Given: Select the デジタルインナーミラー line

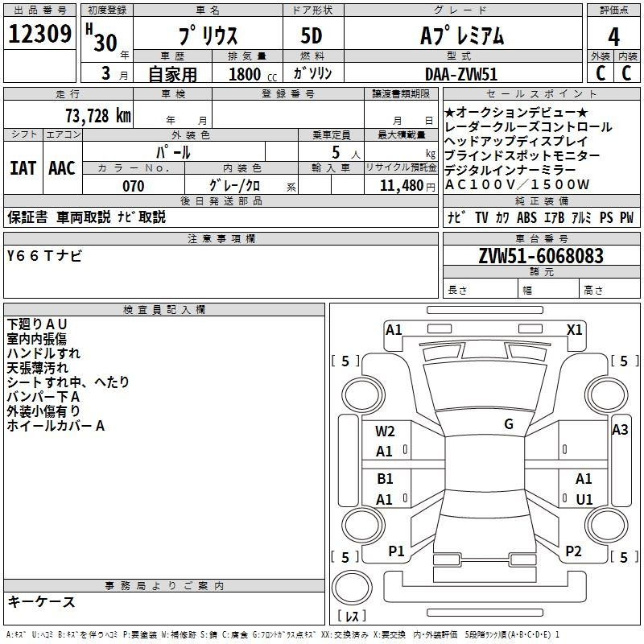Looking at the screenshot, I should coord(510,170).
